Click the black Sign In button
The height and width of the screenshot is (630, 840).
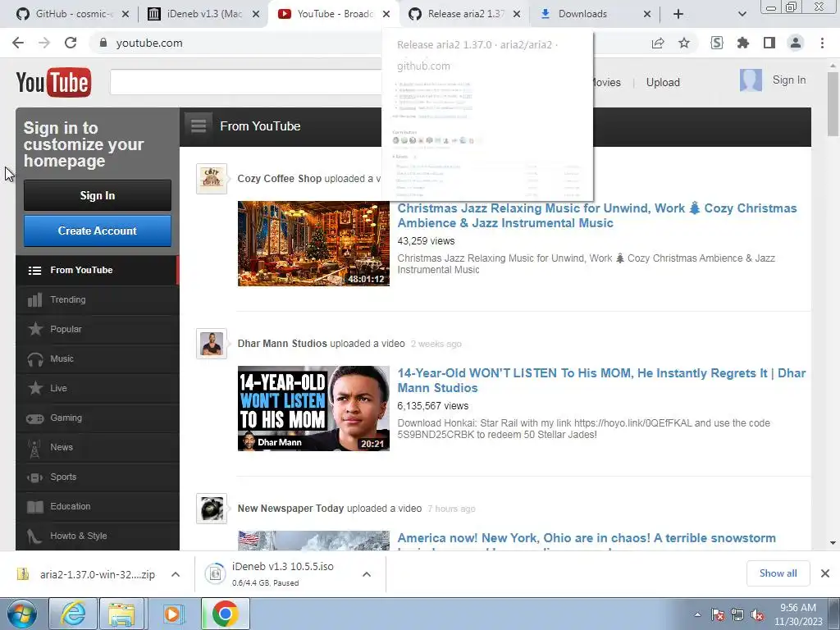click(x=98, y=195)
